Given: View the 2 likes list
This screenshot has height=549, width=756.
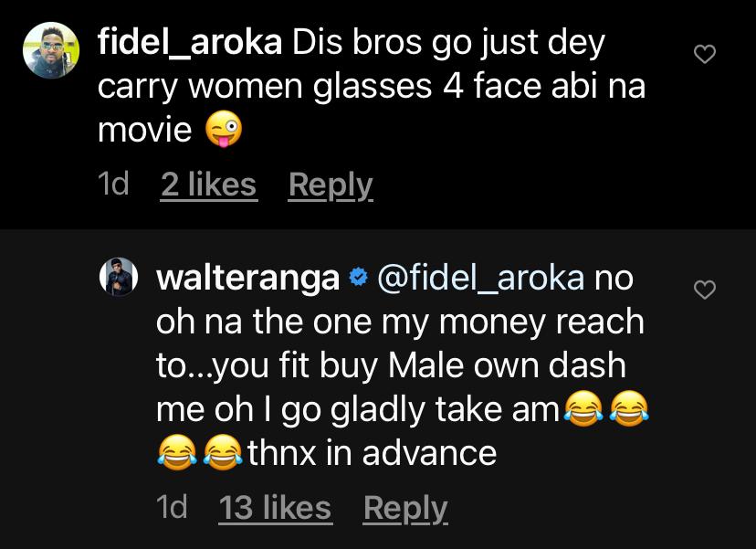Looking at the screenshot, I should pyautogui.click(x=208, y=185).
